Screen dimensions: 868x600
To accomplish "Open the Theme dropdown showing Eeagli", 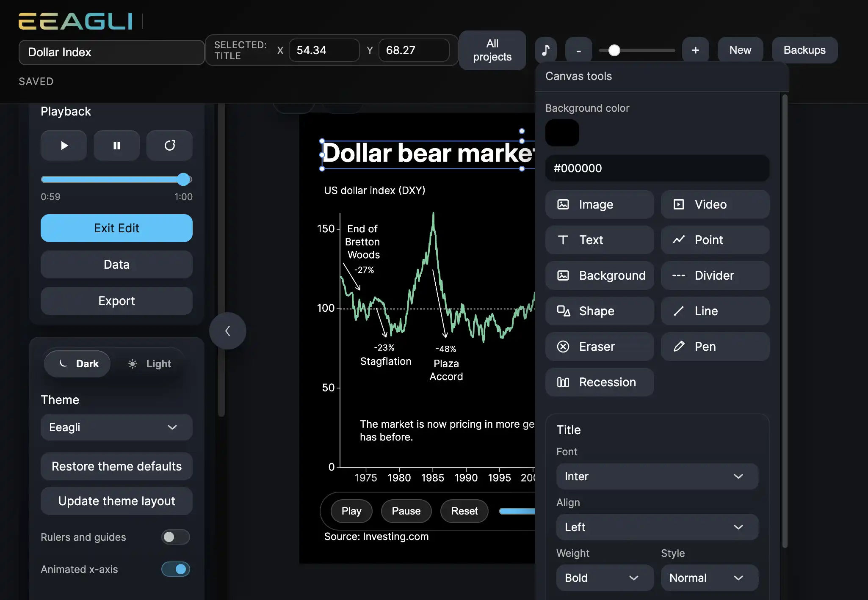I will [116, 427].
